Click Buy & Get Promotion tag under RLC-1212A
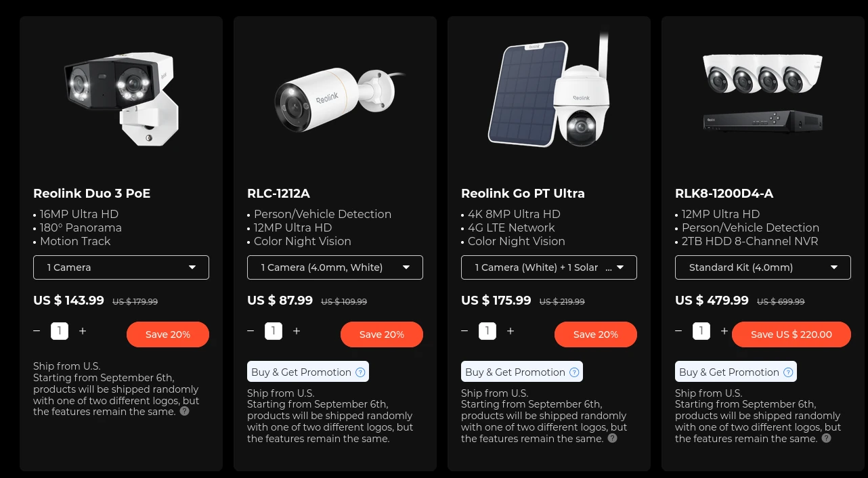Viewport: 868px width, 478px height. pyautogui.click(x=308, y=372)
